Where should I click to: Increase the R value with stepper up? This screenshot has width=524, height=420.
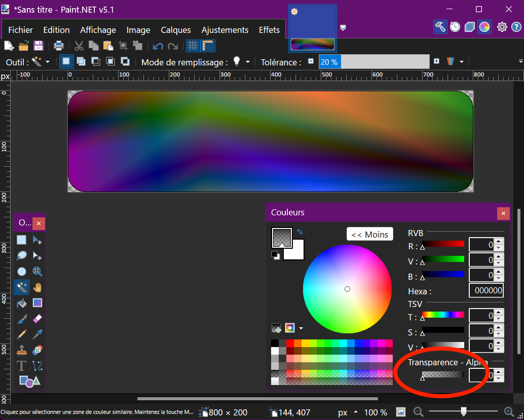coord(499,242)
